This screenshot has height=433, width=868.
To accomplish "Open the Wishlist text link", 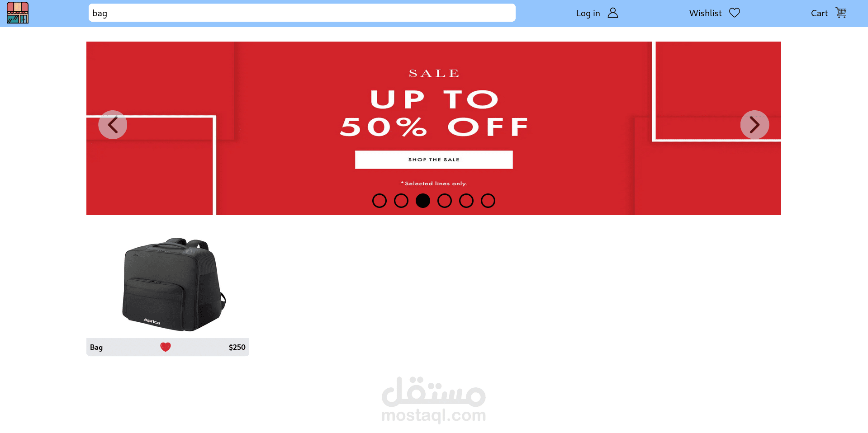I will pyautogui.click(x=705, y=13).
